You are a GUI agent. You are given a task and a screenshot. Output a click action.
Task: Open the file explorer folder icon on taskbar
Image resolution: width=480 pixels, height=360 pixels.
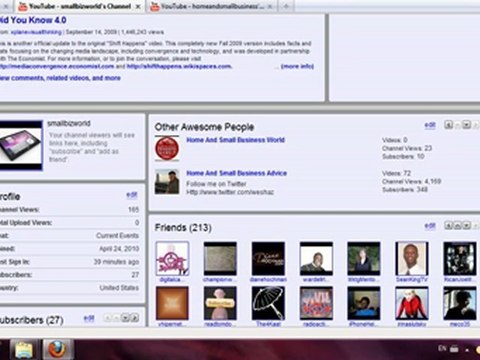[24, 350]
